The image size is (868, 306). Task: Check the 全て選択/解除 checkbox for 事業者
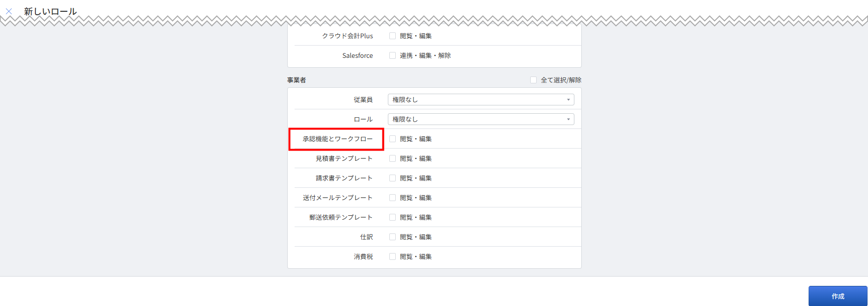click(533, 80)
